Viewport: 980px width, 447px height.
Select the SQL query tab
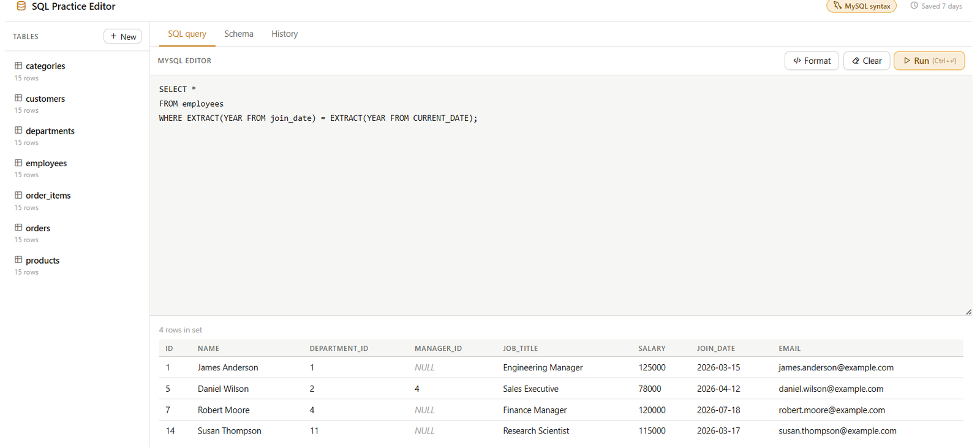(187, 34)
